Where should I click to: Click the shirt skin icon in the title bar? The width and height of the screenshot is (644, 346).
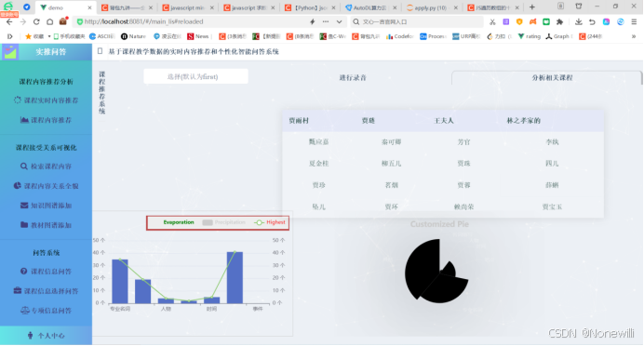tap(579, 7)
